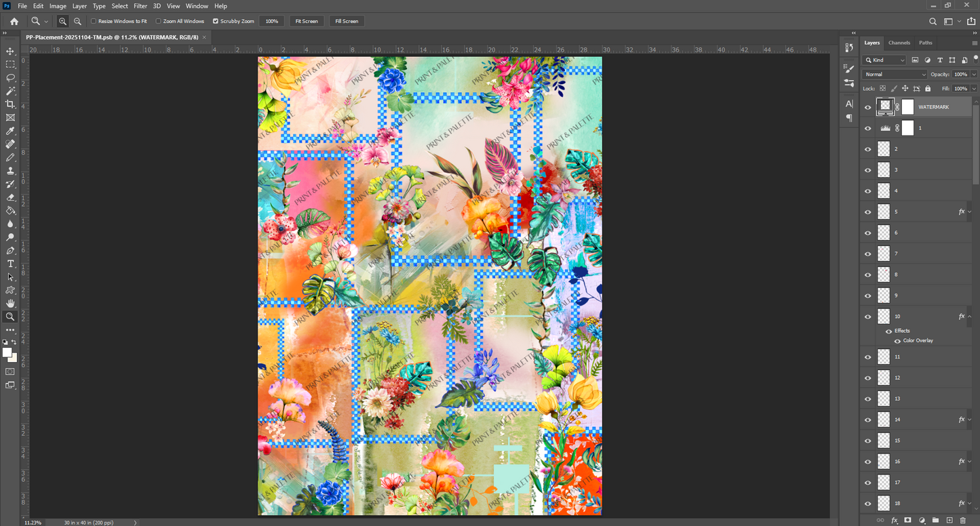Select the Magic Wand tool
Viewport: 980px width, 526px height.
click(10, 91)
